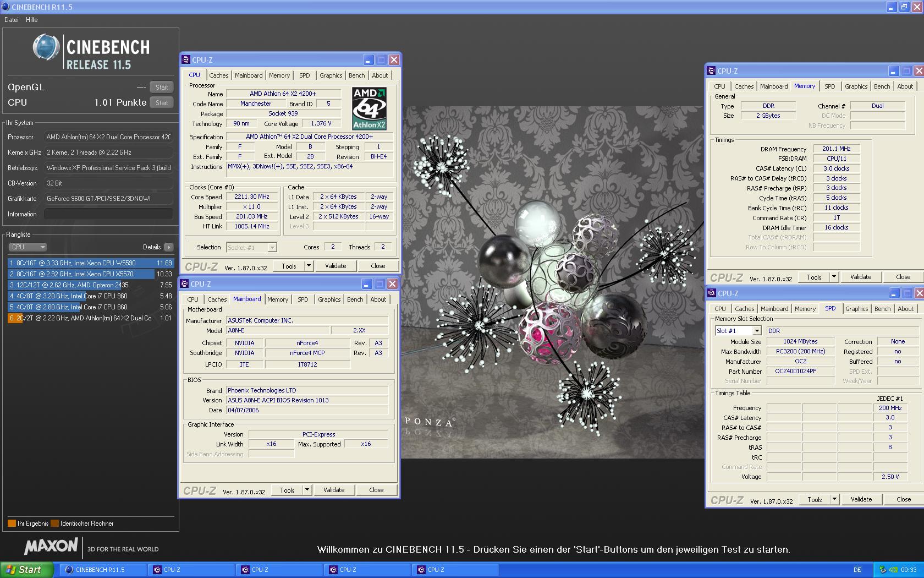This screenshot has width=924, height=578.
Task: Click the Cinebench globe logo
Action: tap(46, 47)
